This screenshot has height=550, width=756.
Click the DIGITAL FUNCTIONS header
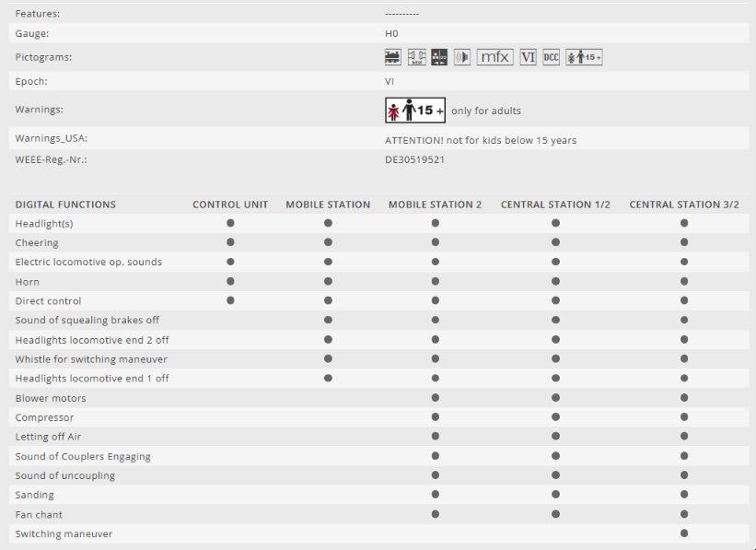[65, 205]
